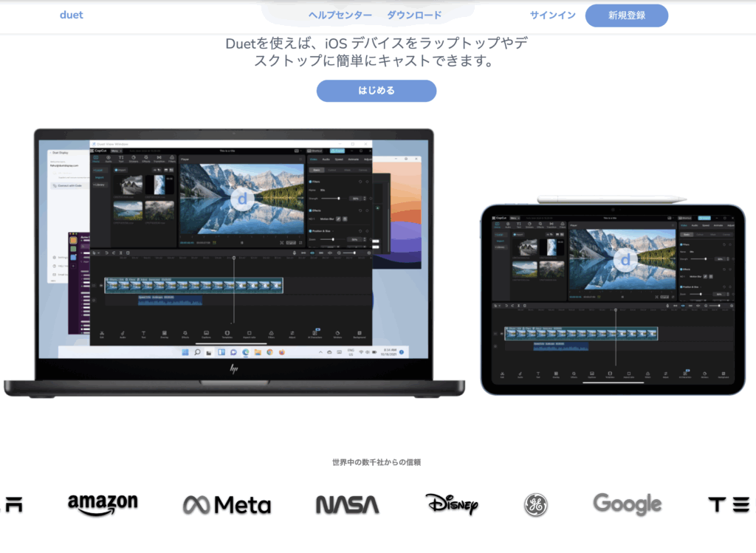The width and height of the screenshot is (756, 553).
Task: Click the サインイン sign-in link
Action: point(552,16)
